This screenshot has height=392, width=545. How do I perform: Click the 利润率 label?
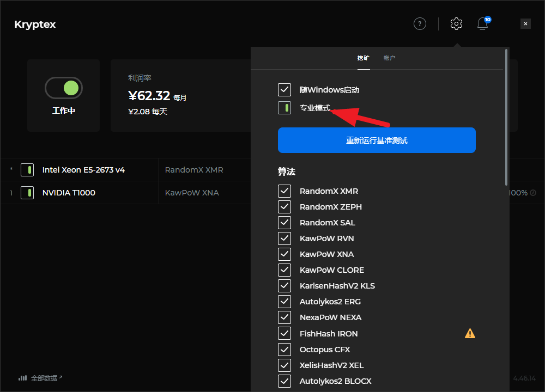pyautogui.click(x=140, y=78)
